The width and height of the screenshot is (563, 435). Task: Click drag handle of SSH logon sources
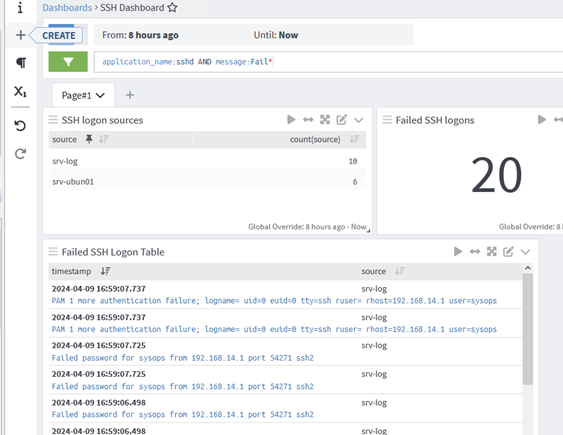(x=53, y=120)
